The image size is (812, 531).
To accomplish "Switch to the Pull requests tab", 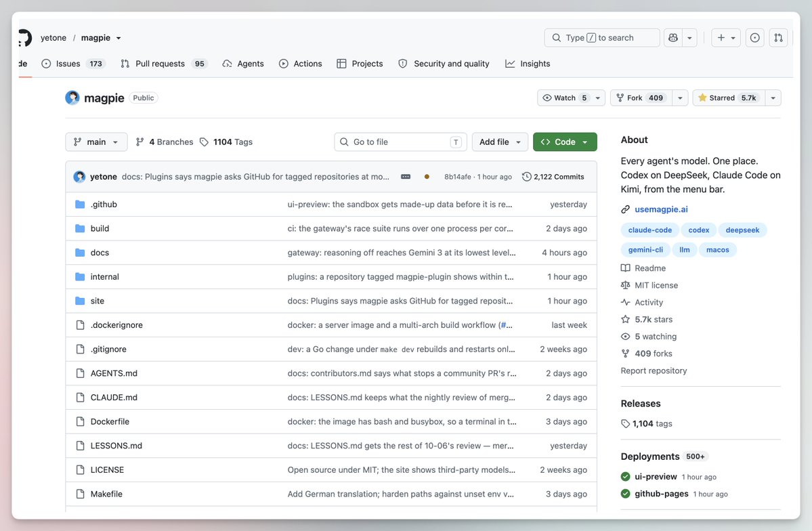I will pos(163,64).
